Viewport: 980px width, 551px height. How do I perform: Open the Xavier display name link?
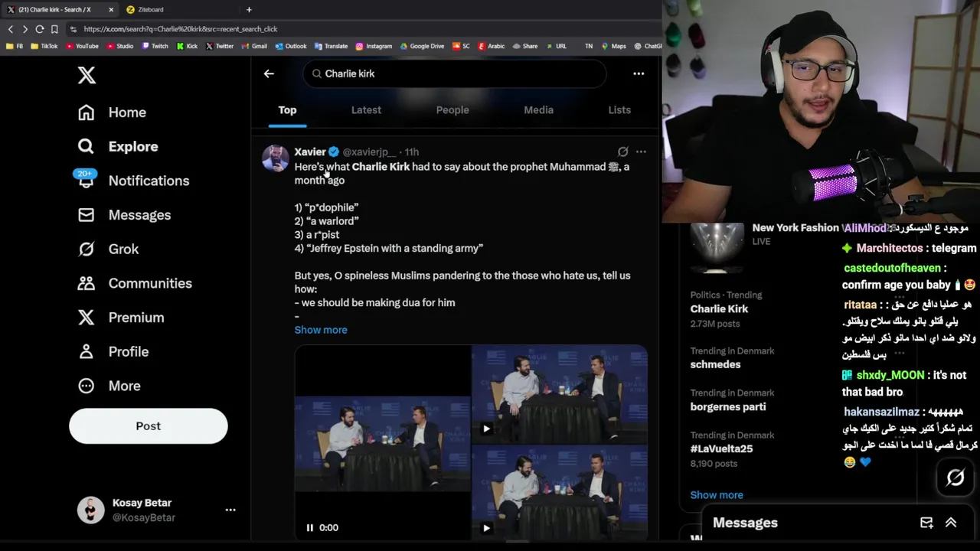click(310, 152)
